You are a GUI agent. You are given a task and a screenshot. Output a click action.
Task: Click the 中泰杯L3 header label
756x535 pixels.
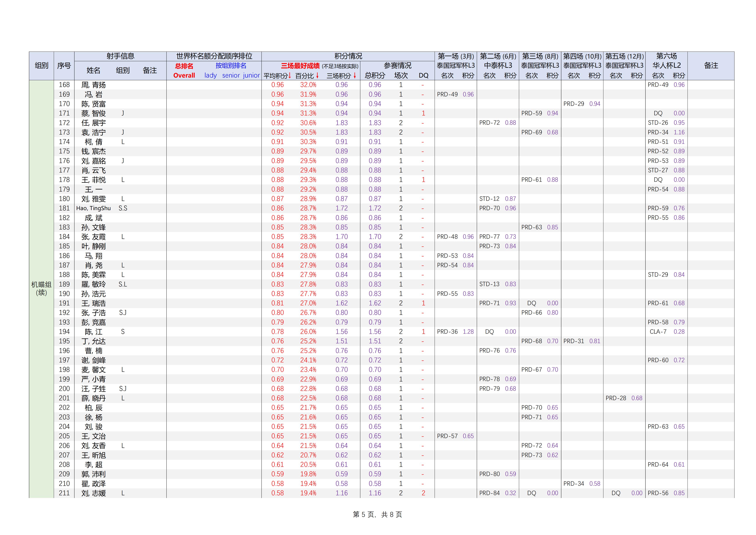click(498, 66)
